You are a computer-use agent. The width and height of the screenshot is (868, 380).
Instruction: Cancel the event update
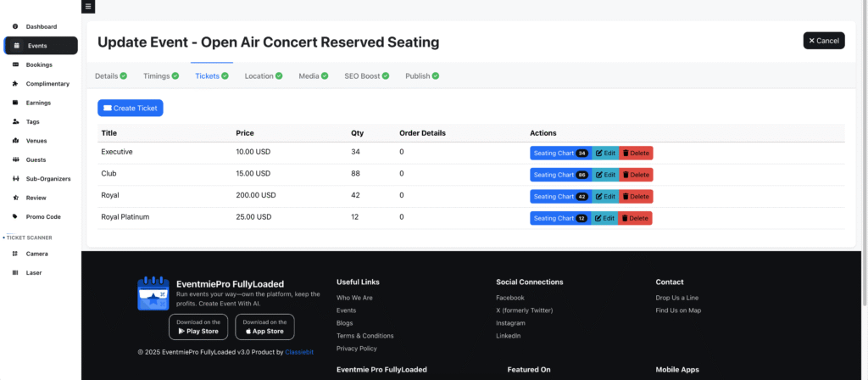[x=823, y=41]
